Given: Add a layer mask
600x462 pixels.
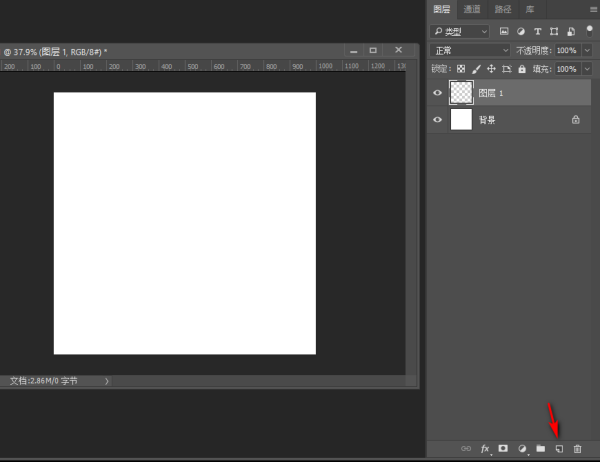Looking at the screenshot, I should 503,448.
